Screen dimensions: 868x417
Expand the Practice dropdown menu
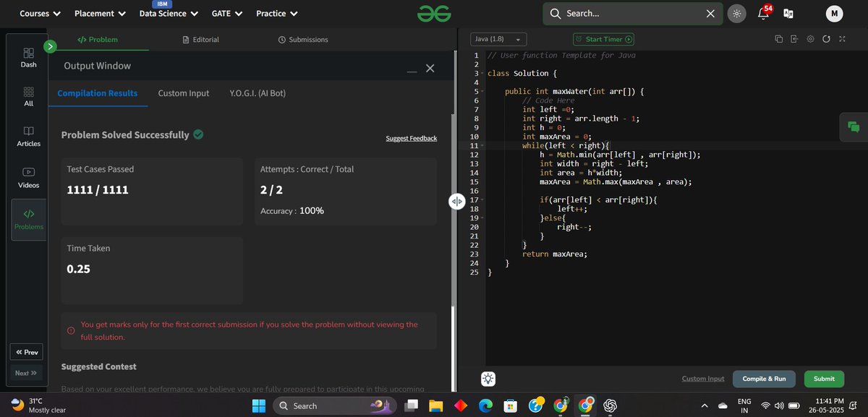point(276,13)
